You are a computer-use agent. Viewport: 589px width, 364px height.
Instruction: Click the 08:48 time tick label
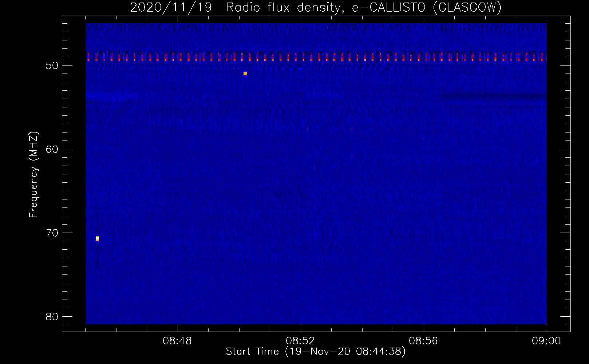[x=177, y=341]
